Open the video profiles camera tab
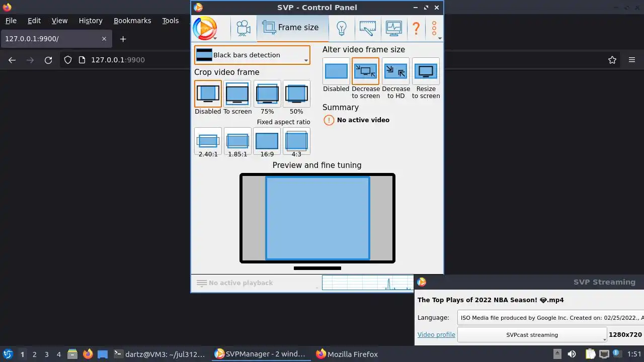This screenshot has width=644, height=362. pyautogui.click(x=244, y=28)
